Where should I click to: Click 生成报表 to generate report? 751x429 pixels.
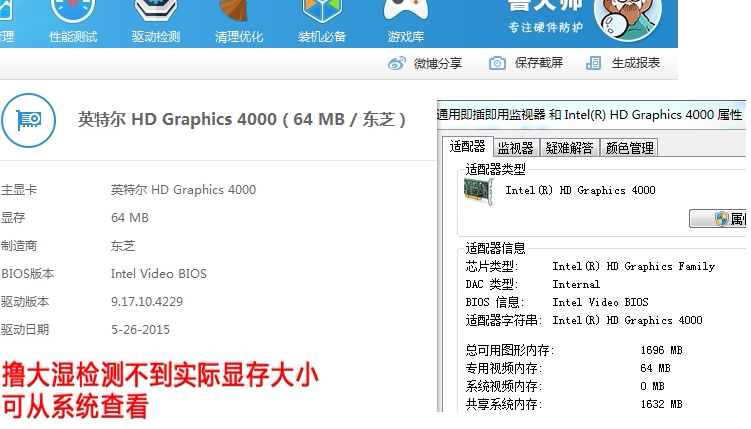click(x=636, y=63)
